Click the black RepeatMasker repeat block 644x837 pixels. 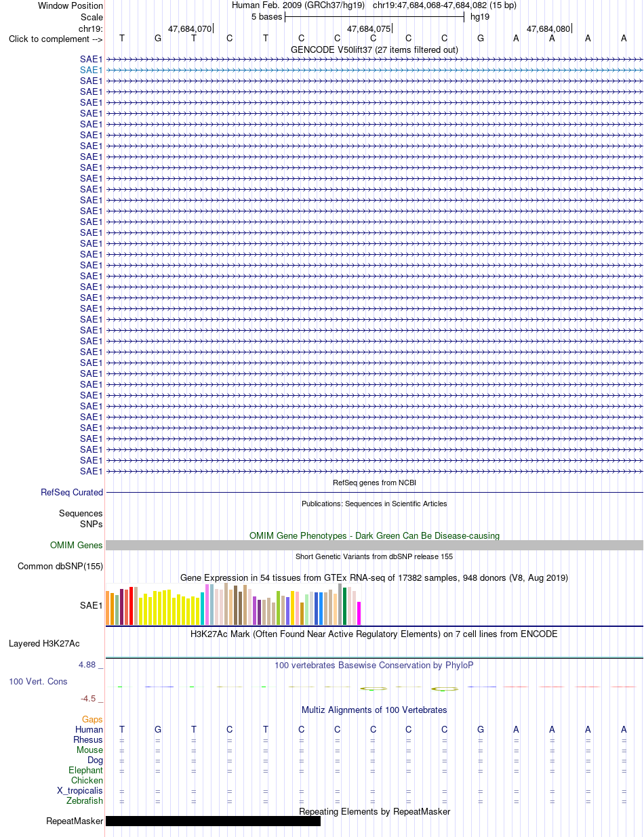pos(213,821)
